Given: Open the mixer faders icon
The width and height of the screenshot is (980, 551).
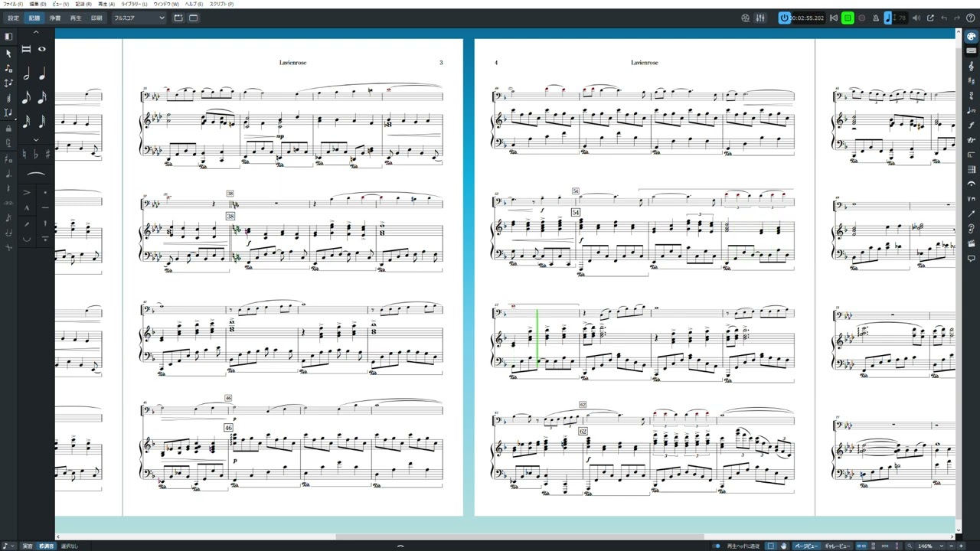Looking at the screenshot, I should click(x=761, y=18).
